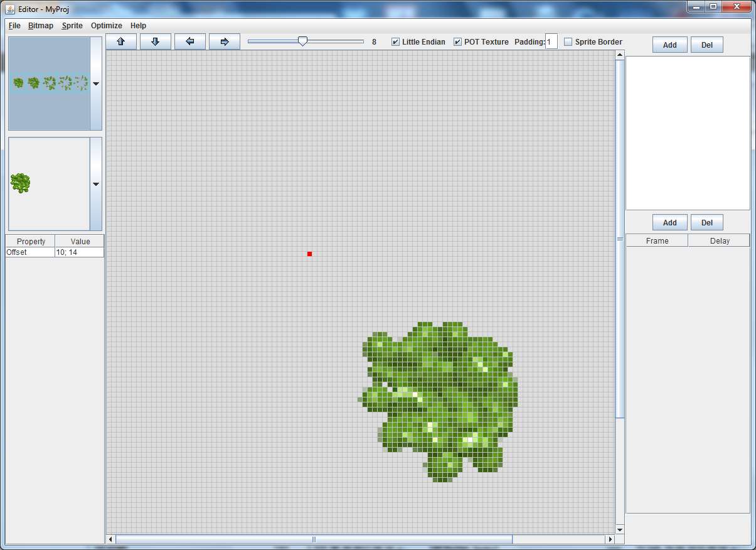Open the bitmap list dropdown
Screen dimensions: 756x550
(95, 83)
